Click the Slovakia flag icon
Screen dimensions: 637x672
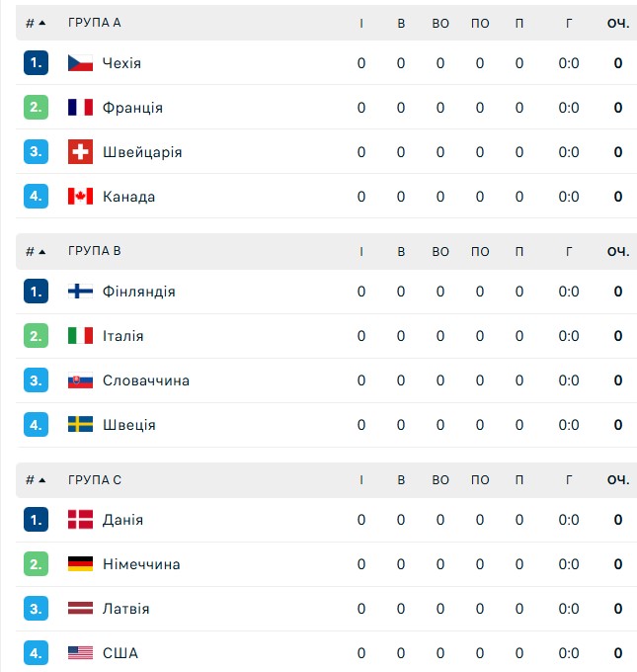[x=80, y=380]
